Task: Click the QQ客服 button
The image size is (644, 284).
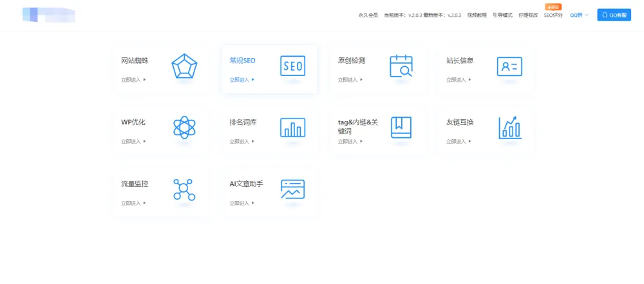Action: pos(614,15)
